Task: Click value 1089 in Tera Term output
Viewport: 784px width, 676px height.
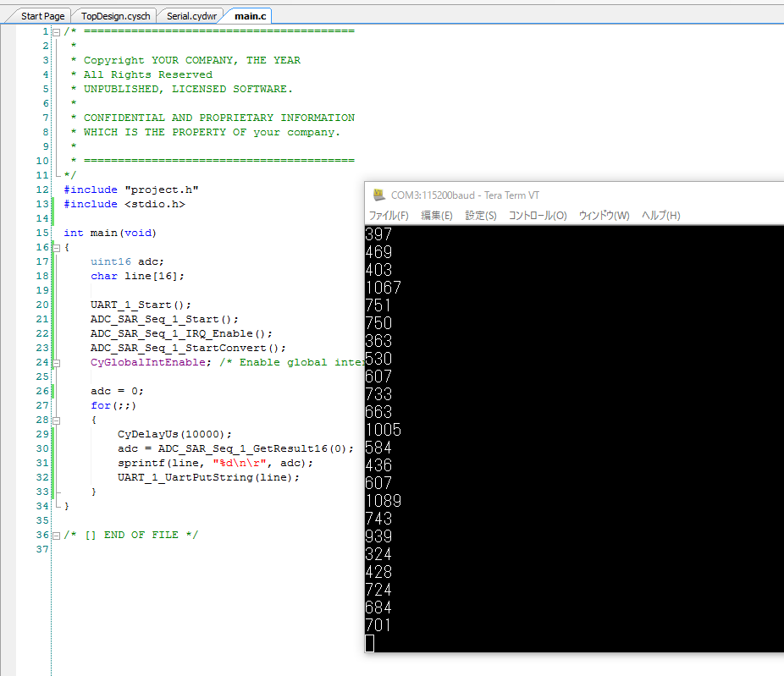Action: pyautogui.click(x=383, y=501)
